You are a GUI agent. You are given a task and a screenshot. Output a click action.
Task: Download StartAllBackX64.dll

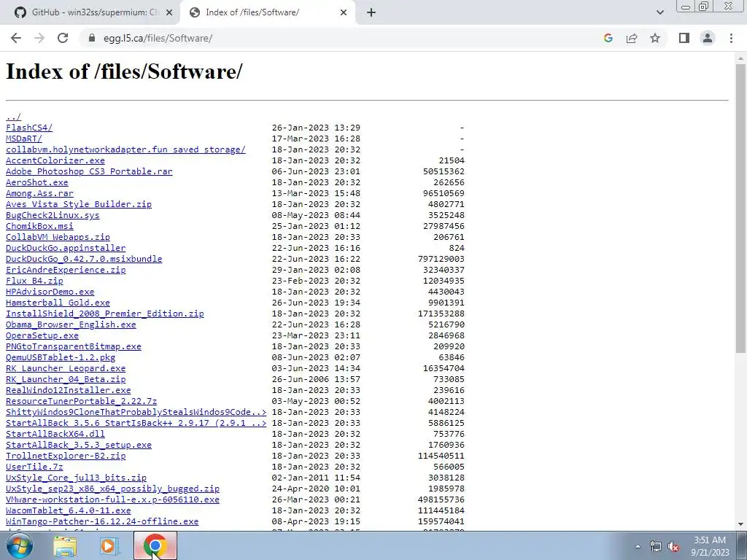pos(55,435)
